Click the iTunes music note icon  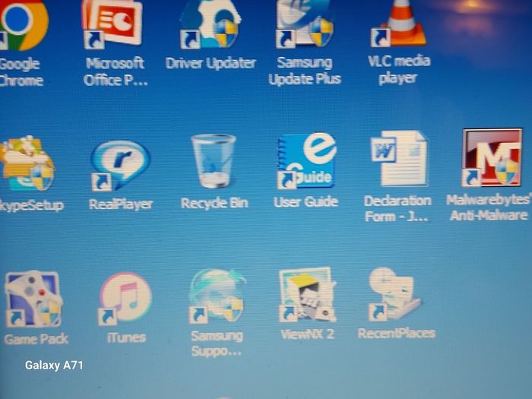[x=125, y=299]
